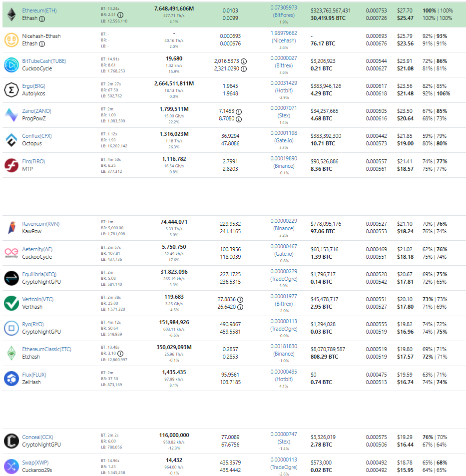The image size is (466, 476).
Task: Click the Flux blue logo icon
Action: tap(11, 379)
